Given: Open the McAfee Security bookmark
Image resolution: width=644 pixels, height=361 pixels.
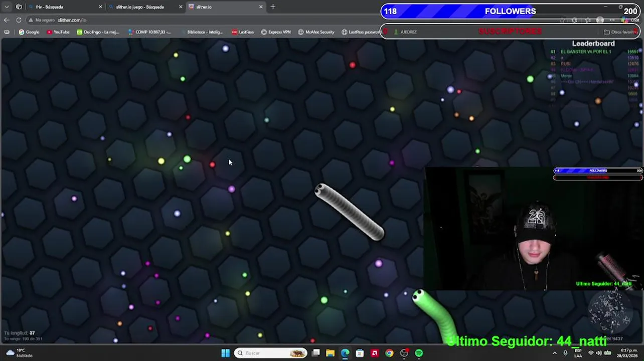Looking at the screenshot, I should 316,32.
